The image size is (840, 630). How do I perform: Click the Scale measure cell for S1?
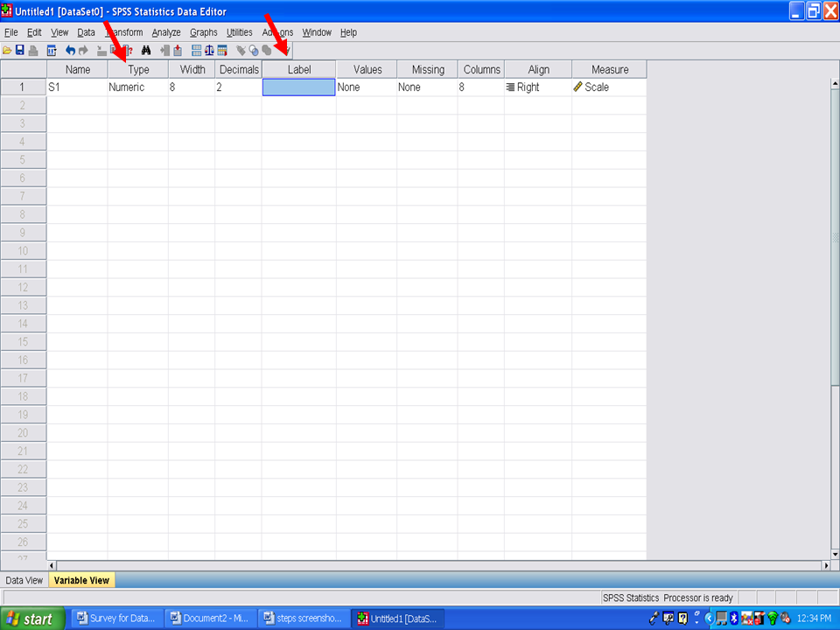pos(609,87)
